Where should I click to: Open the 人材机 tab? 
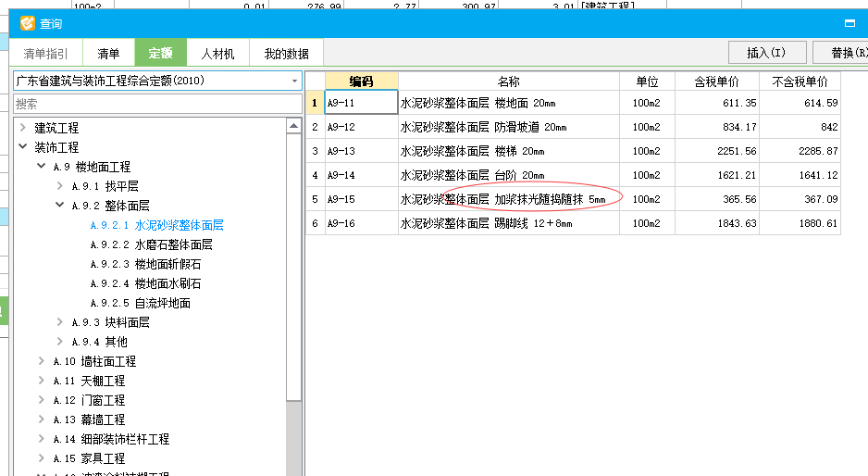pyautogui.click(x=217, y=53)
